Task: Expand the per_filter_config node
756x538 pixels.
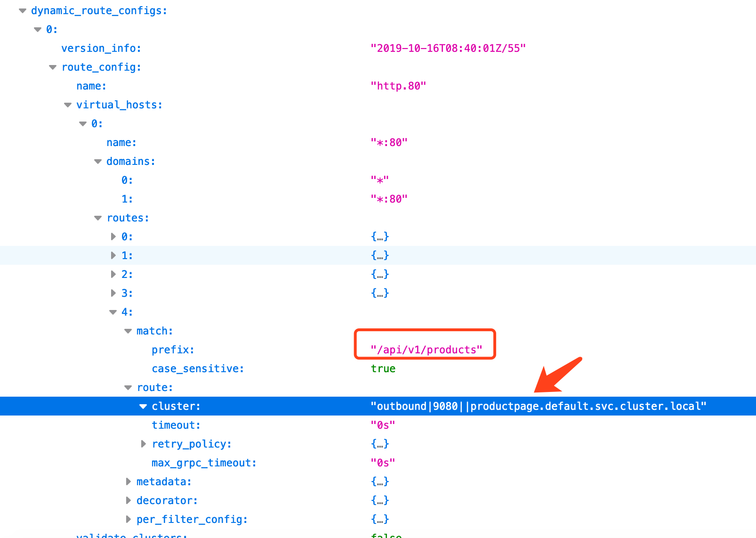Action: tap(128, 519)
